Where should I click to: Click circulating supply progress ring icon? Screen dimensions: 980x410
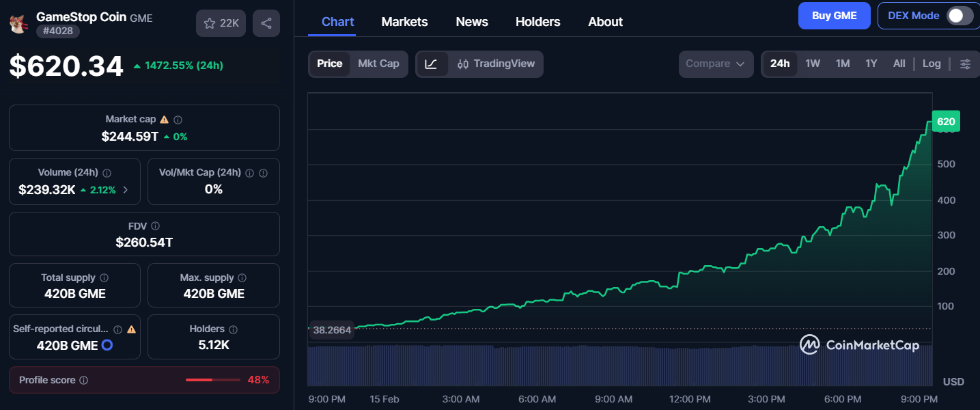tap(107, 345)
